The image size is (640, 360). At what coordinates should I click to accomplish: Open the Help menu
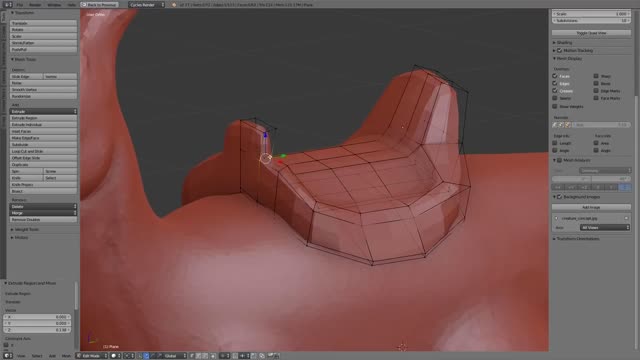[71, 5]
